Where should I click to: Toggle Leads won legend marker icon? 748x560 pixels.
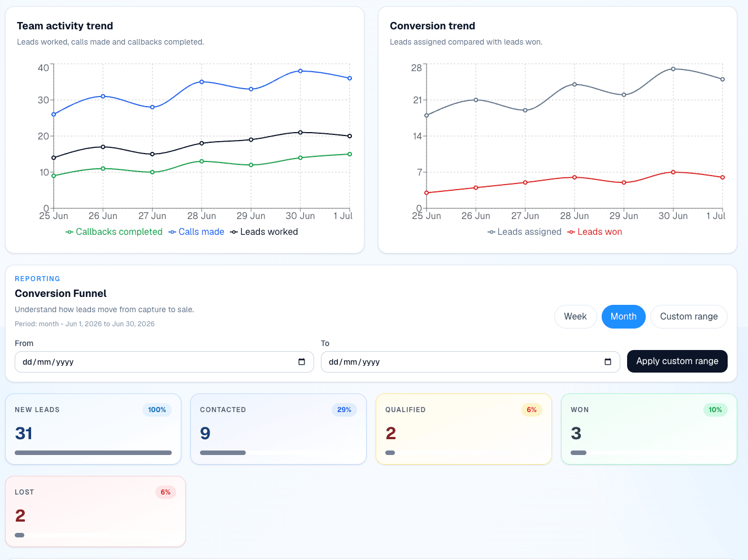tap(571, 232)
